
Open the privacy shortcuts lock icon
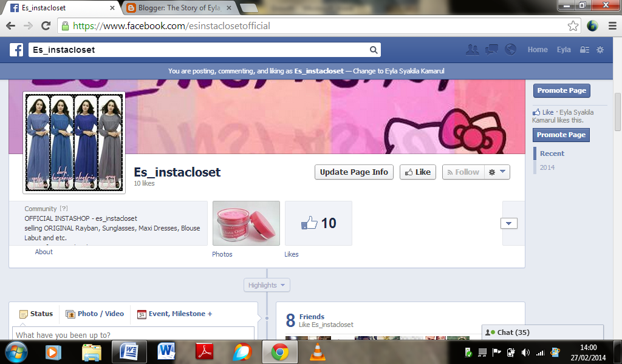coord(584,50)
